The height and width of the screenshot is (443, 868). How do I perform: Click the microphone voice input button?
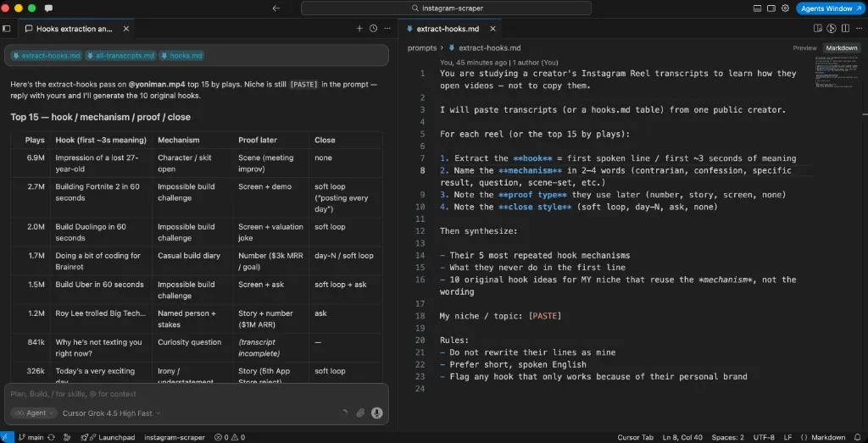pos(377,413)
